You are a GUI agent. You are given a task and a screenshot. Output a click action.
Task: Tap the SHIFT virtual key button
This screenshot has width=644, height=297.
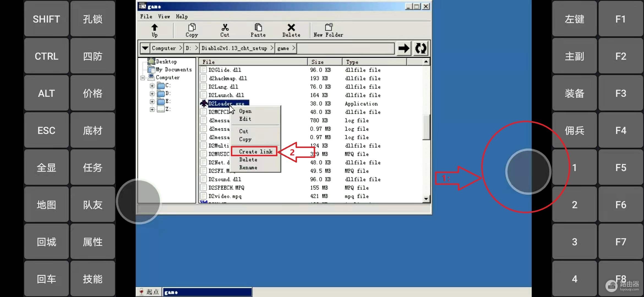click(x=47, y=19)
